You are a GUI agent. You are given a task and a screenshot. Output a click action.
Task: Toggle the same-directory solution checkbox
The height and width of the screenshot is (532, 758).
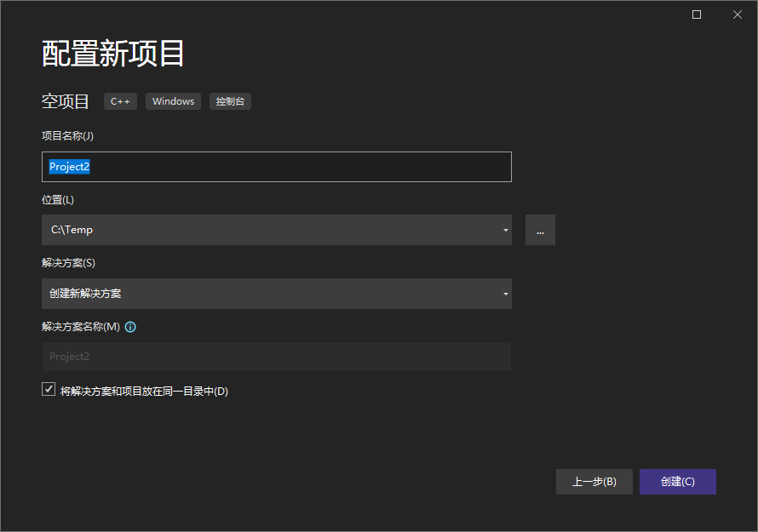coord(49,389)
